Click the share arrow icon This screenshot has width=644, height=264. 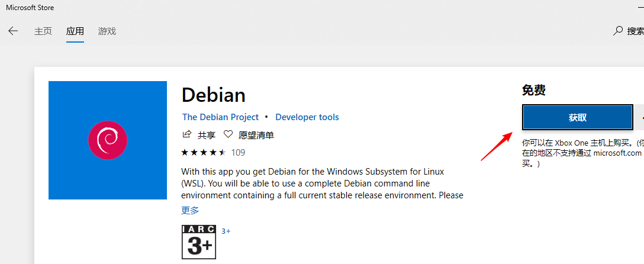click(187, 135)
